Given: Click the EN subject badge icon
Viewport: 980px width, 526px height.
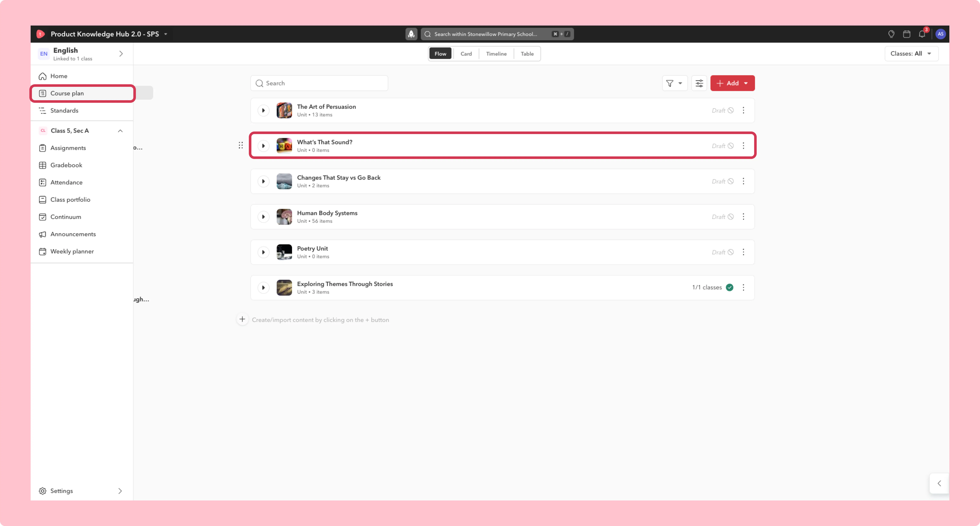Looking at the screenshot, I should click(x=44, y=54).
